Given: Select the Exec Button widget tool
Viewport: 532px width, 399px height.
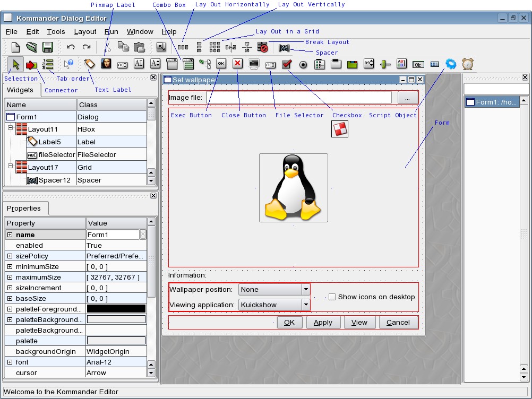Looking at the screenshot, I should (x=221, y=63).
